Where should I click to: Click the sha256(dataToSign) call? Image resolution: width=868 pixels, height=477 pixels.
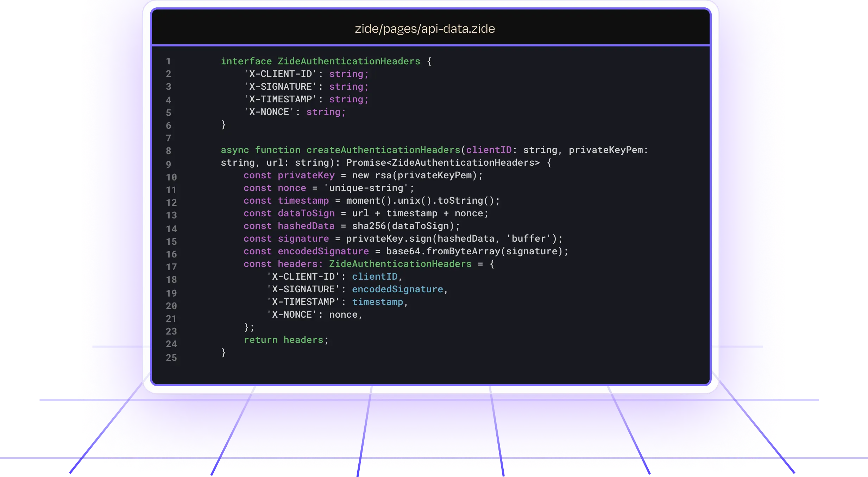pos(403,226)
